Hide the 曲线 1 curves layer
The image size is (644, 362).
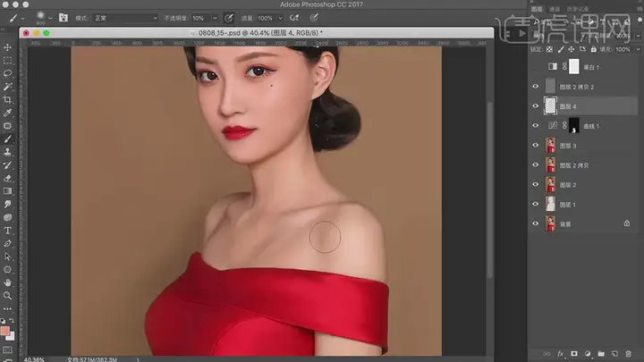[x=535, y=126]
